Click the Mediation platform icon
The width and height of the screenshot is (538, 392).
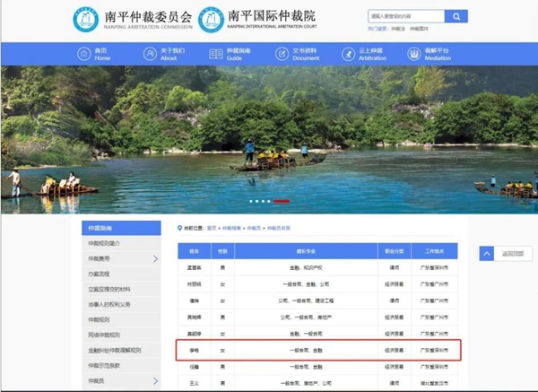[x=412, y=54]
